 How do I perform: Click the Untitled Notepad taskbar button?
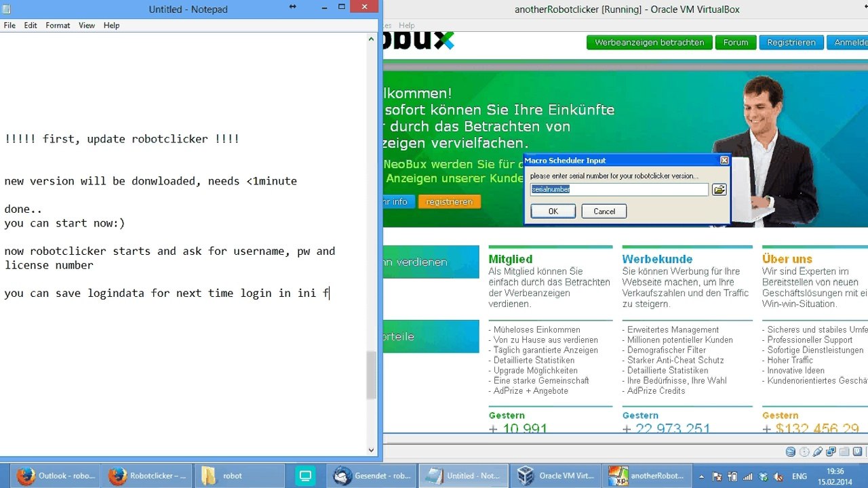coord(462,476)
